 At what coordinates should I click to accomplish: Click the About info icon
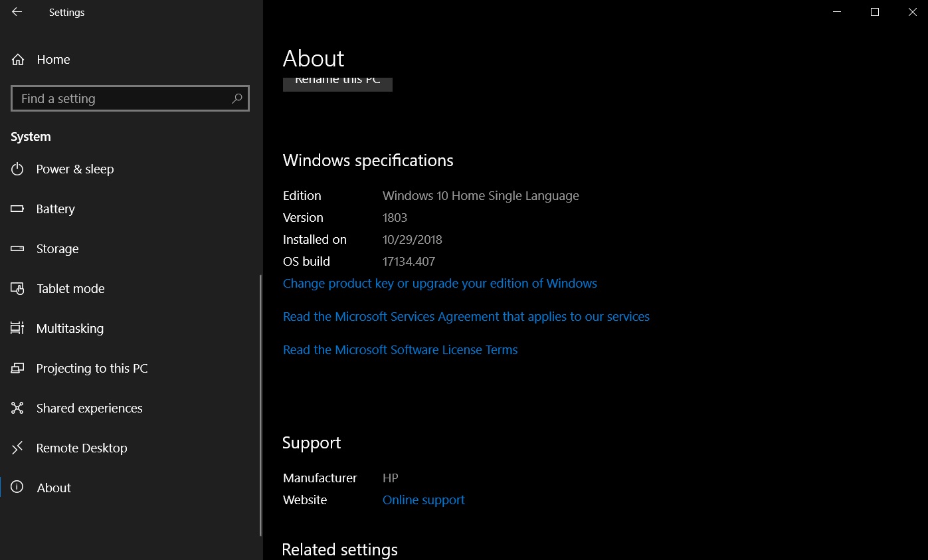17,487
